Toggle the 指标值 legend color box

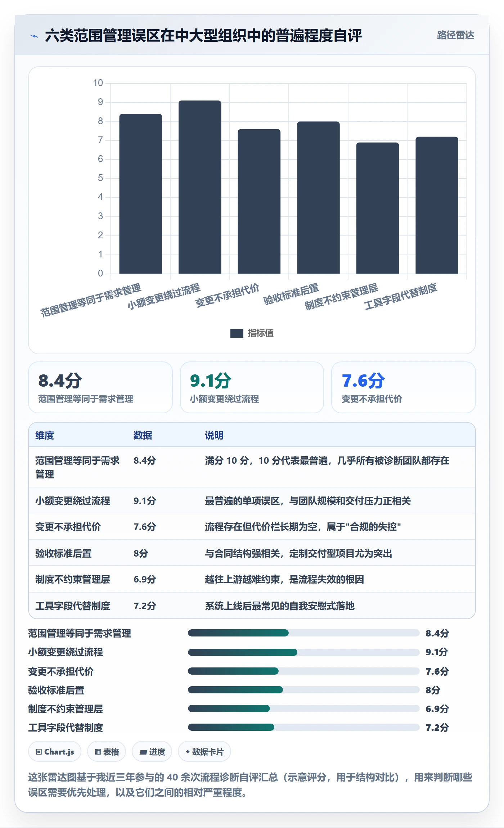(x=237, y=333)
